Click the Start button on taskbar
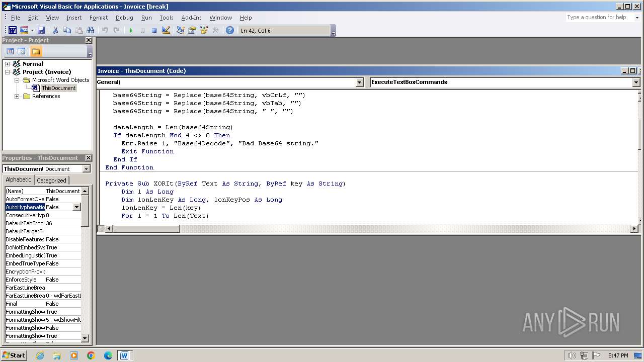The width and height of the screenshot is (644, 362). 14,355
